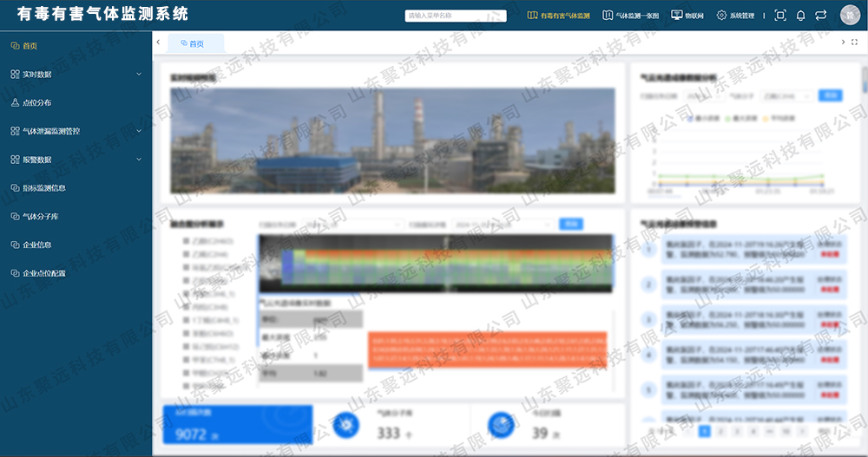The image size is (868, 457).
Task: Expand the 报警数据 submenu chevron
Action: [139, 160]
